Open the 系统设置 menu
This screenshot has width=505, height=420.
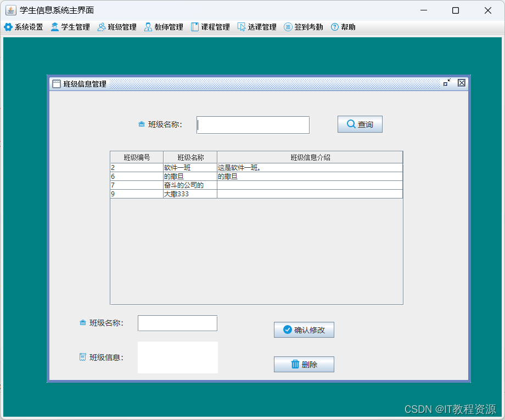[24, 27]
